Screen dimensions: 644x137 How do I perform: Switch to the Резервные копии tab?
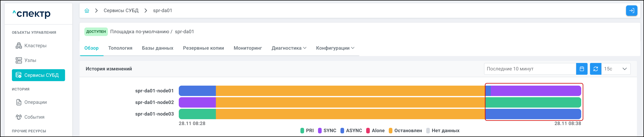point(203,48)
